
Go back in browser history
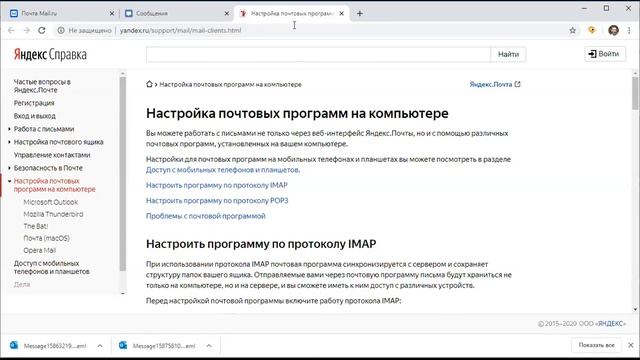(x=11, y=30)
